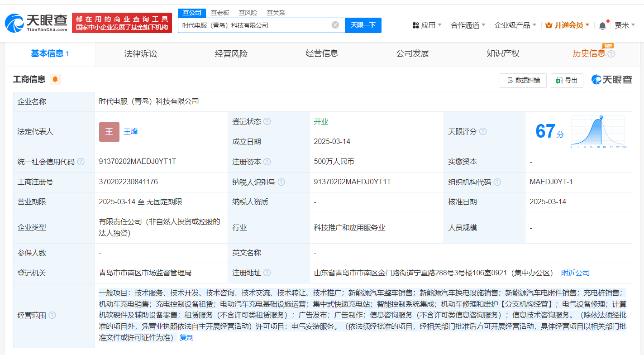Click registration authority 青岛市市南区市场监督管理局
Screen dimensions: 644x355
(x=145, y=273)
